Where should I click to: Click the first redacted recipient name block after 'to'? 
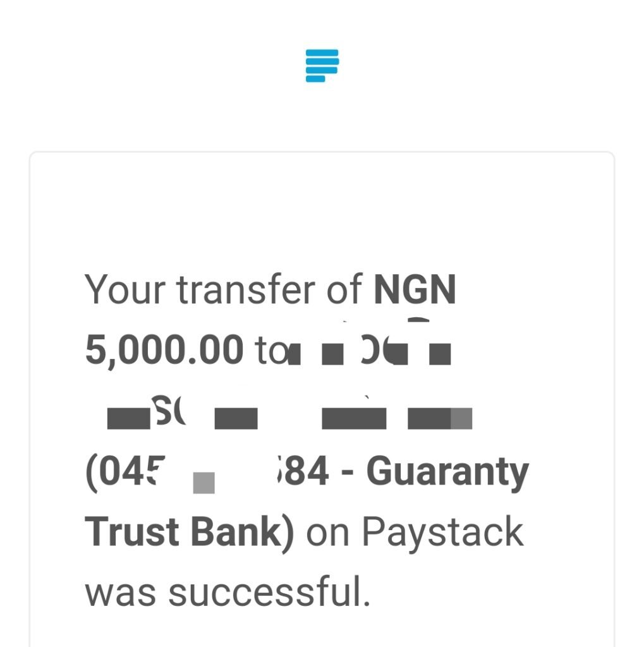click(295, 354)
